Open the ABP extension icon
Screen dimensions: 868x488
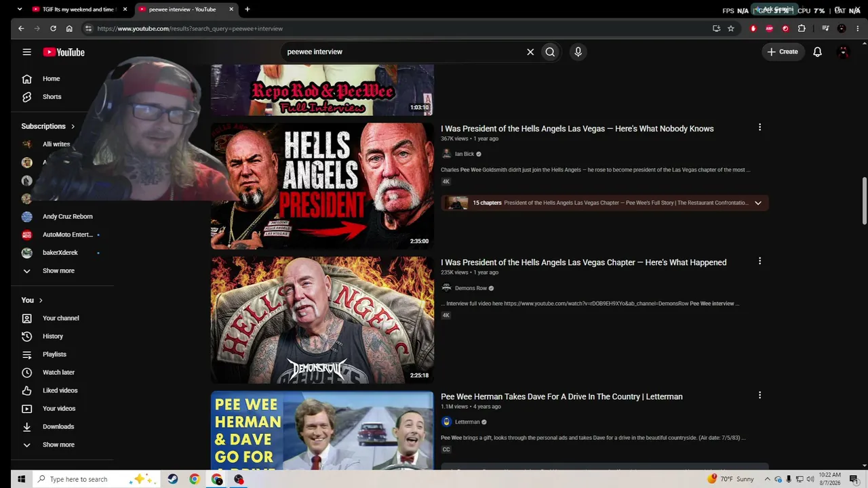(x=769, y=28)
